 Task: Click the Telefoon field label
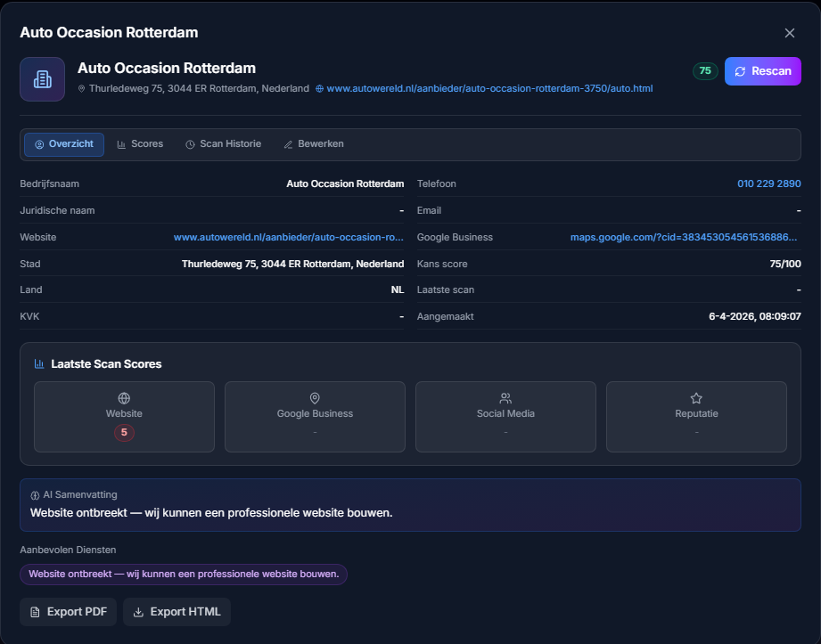436,184
